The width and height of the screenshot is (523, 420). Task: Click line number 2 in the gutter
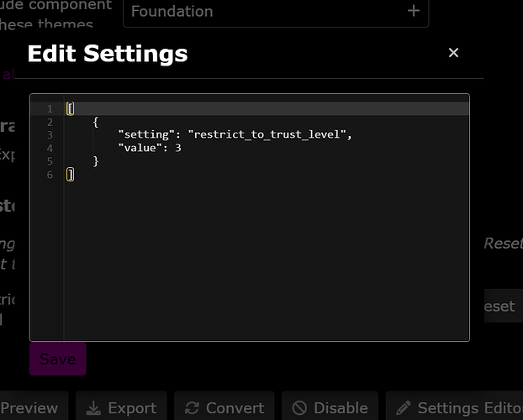(x=50, y=122)
